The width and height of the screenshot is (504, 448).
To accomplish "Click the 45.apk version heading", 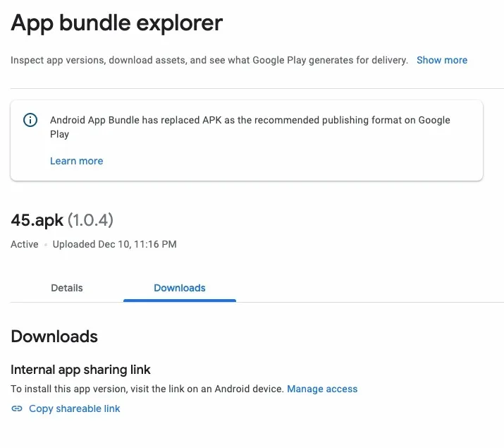I will pos(37,220).
